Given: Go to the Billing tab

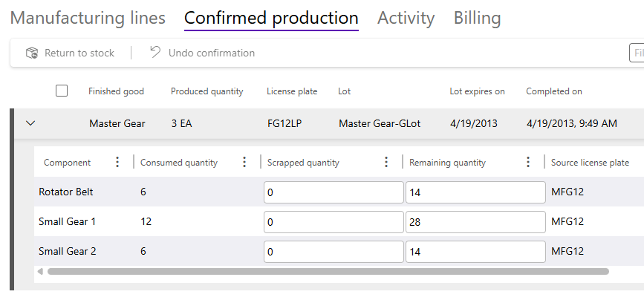Looking at the screenshot, I should coord(477,18).
